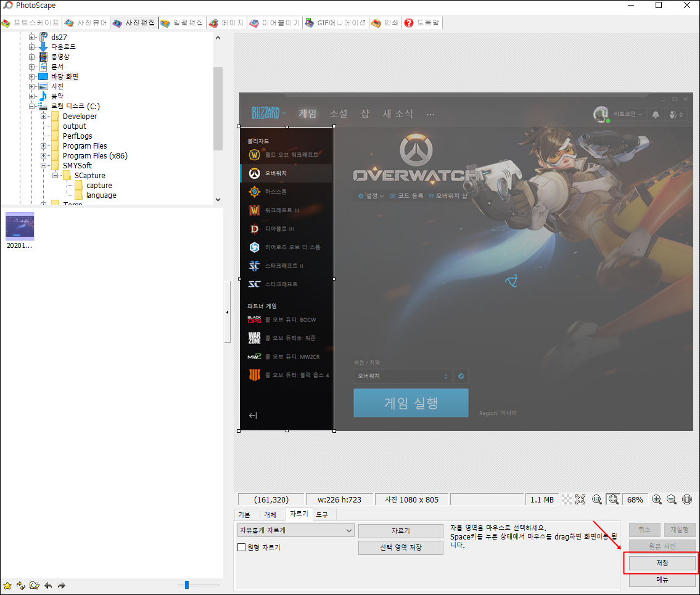Click the w:226 h:723 selection size
700x595 pixels.
pyautogui.click(x=339, y=499)
